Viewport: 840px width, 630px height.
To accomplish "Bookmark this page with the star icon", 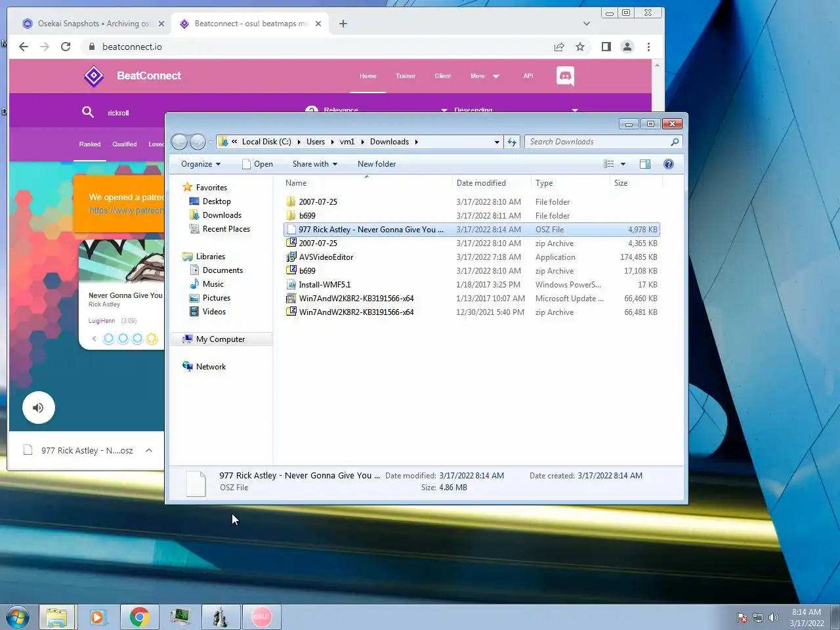I will pyautogui.click(x=580, y=47).
